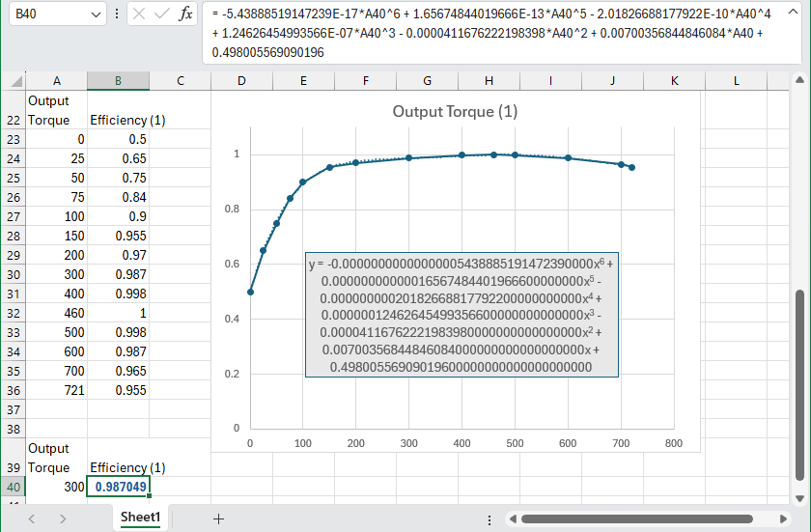Switch to the Sheet1 tab
The width and height of the screenshot is (811, 532).
click(140, 518)
